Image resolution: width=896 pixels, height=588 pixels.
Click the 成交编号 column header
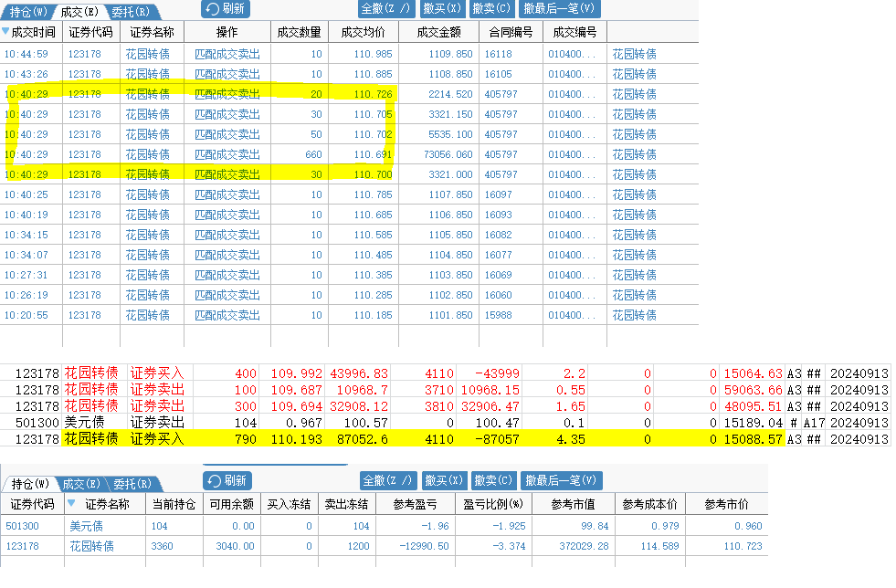point(574,32)
